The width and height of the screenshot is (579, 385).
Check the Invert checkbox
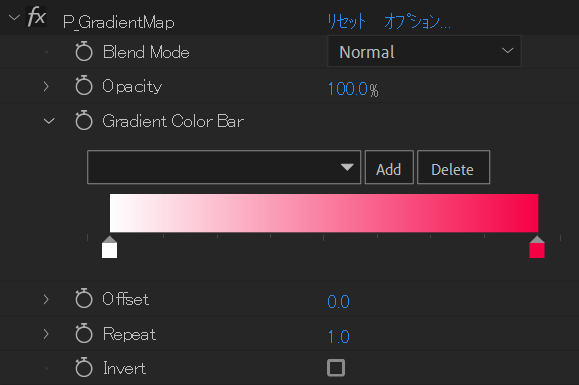[336, 368]
